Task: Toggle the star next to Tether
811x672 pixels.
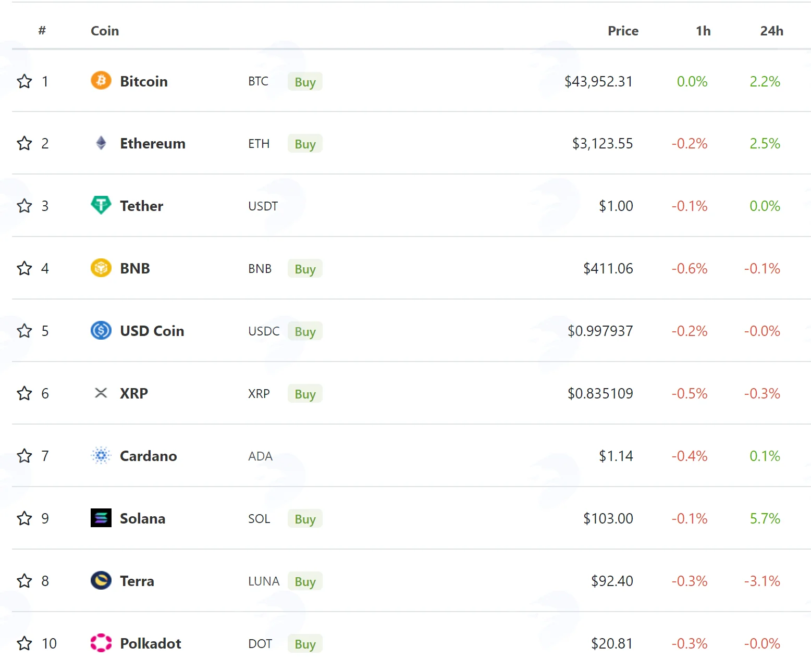Action: click(x=24, y=206)
